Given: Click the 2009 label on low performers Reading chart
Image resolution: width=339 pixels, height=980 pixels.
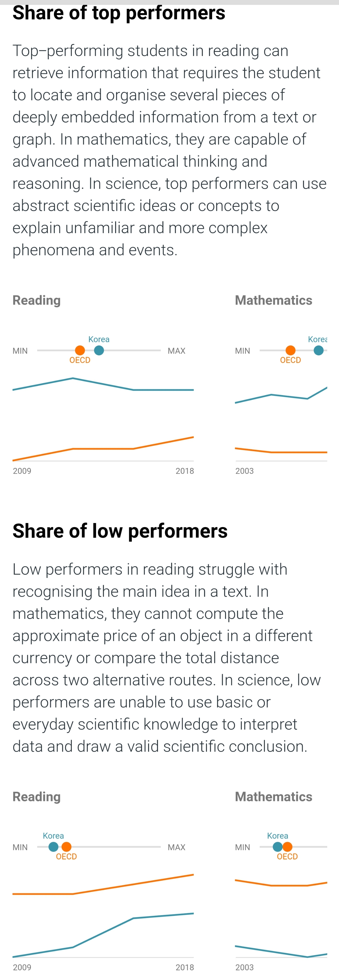Looking at the screenshot, I should point(22,967).
